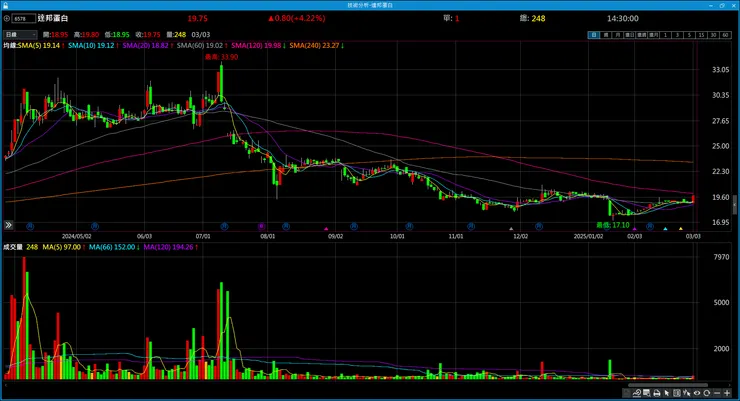The image size is (740, 401).
Task: Zoom in chart with plus icon
Action: click(727, 393)
